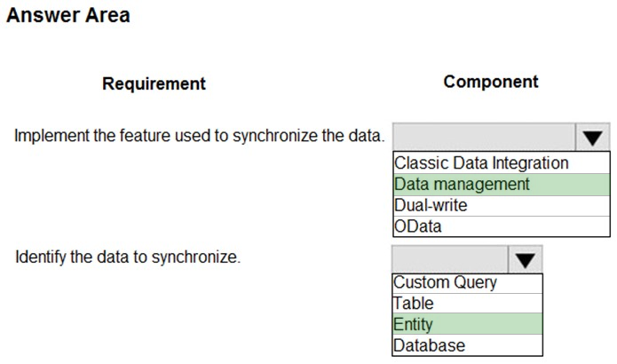Click 'Identify the data to synchronize' text
Screen dimensions: 617x364
pyautogui.click(x=128, y=257)
